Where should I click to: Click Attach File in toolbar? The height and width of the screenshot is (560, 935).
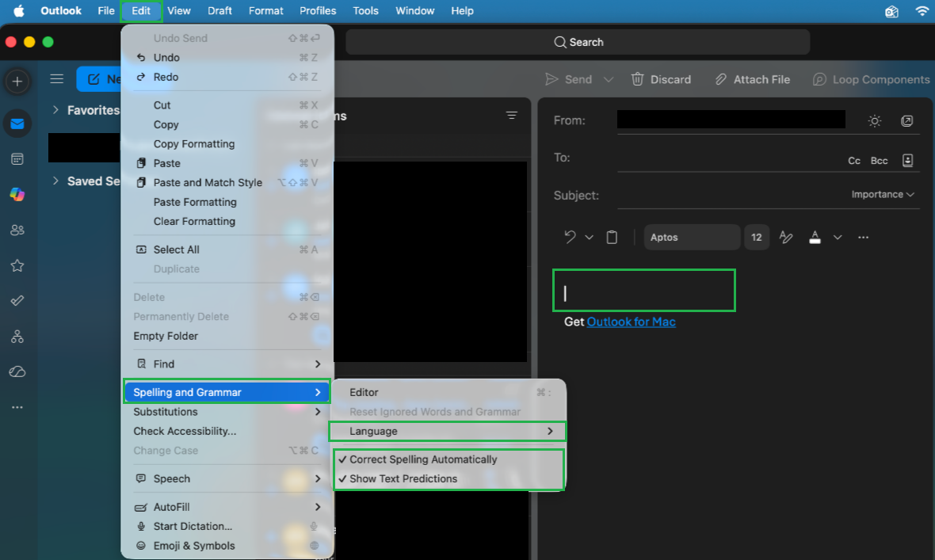tap(753, 79)
